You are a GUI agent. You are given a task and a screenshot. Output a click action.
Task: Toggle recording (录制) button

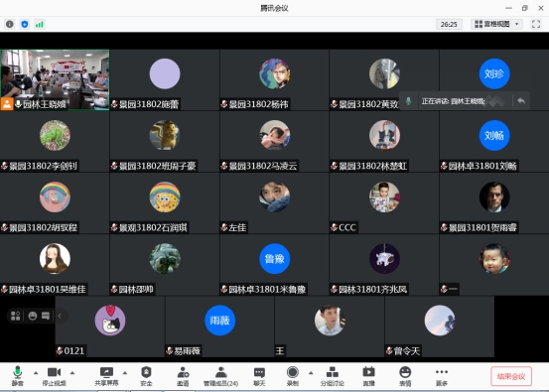tap(292, 376)
